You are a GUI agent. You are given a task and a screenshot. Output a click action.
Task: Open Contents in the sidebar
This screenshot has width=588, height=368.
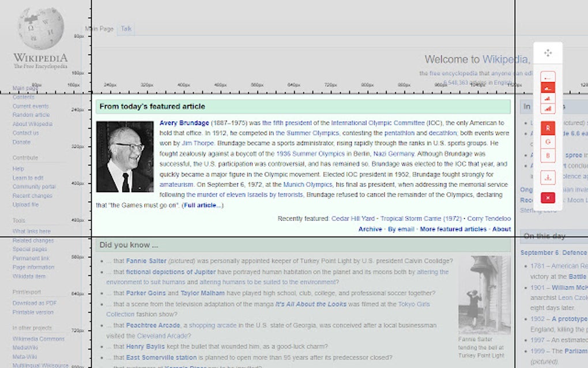click(23, 97)
